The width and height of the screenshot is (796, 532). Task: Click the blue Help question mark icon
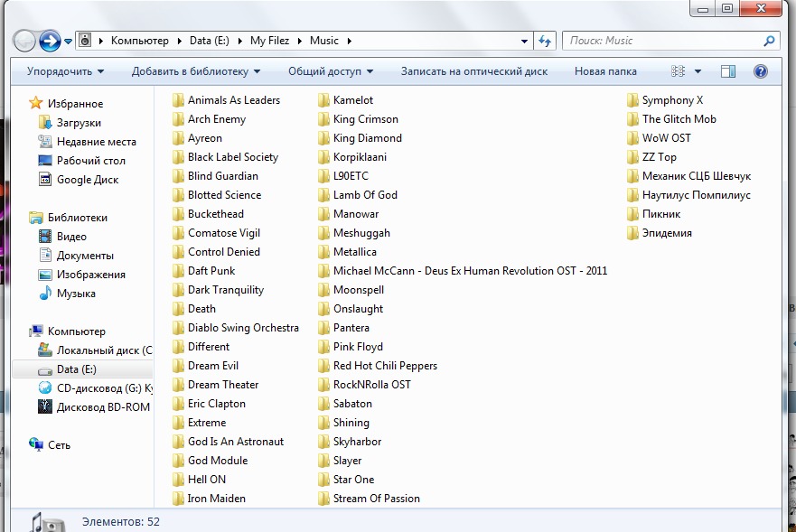(x=761, y=71)
